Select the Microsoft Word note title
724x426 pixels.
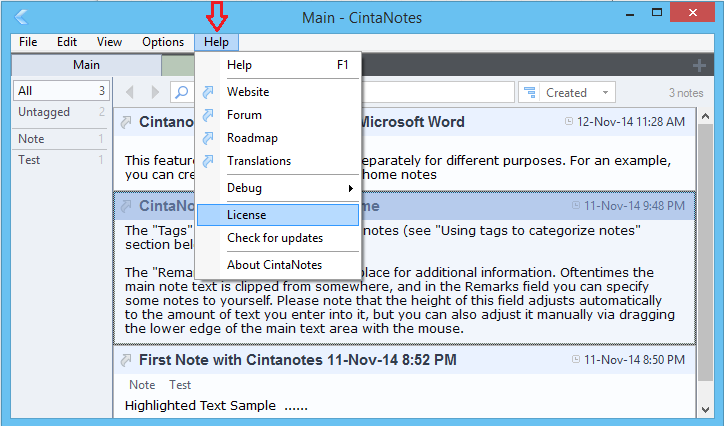(412, 122)
